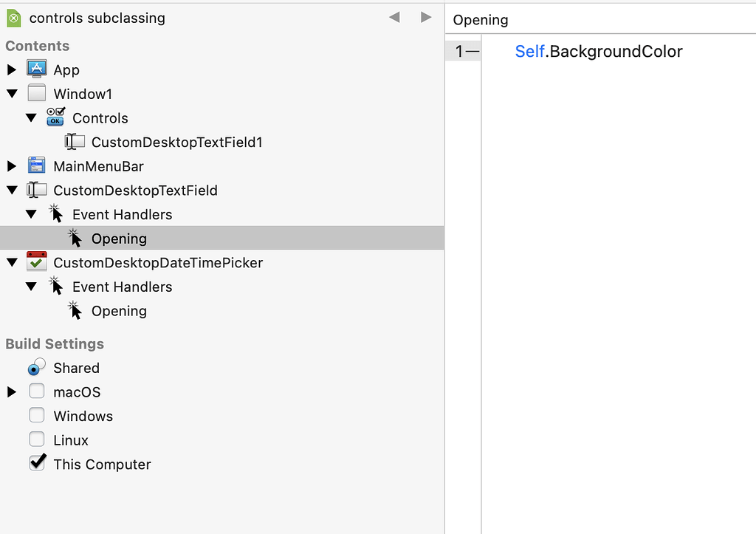Click the back navigation arrow
The width and height of the screenshot is (756, 534).
click(x=394, y=16)
